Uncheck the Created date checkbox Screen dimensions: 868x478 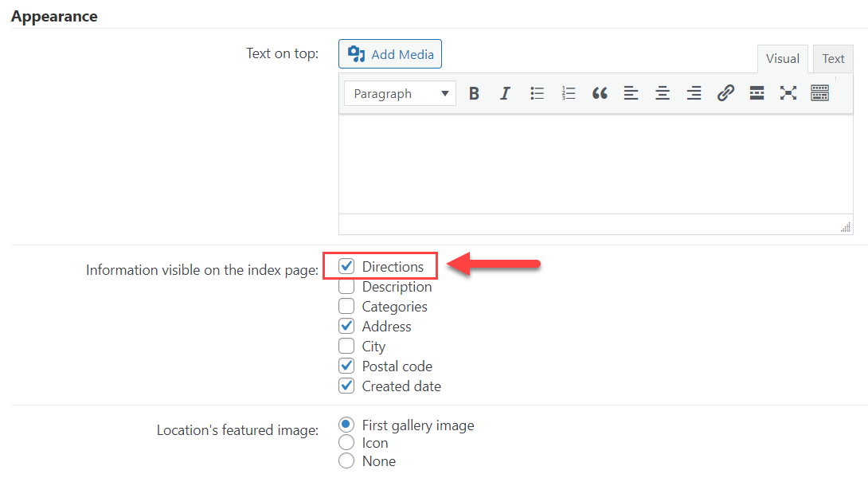(x=346, y=386)
